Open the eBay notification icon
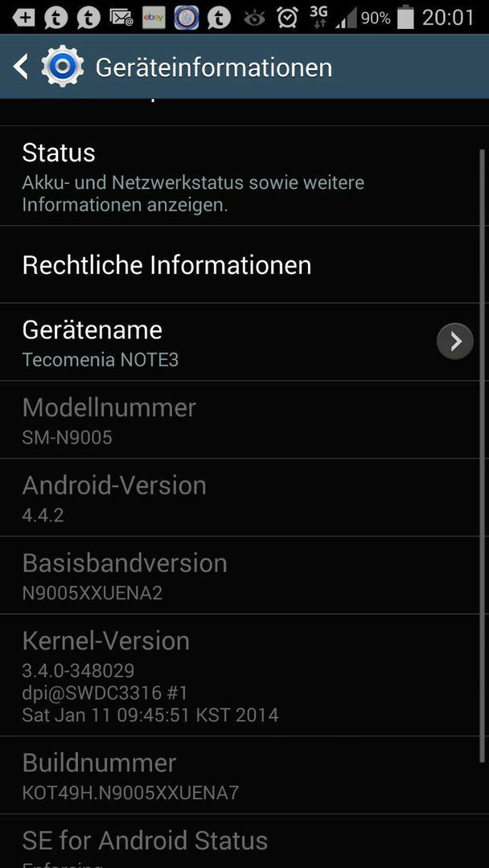Screen dimensions: 489x868 (x=154, y=18)
